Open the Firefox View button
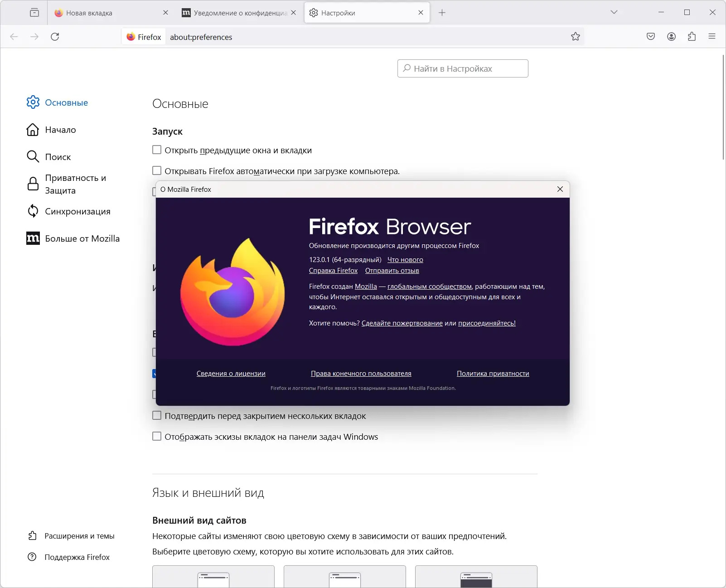 [x=34, y=12]
